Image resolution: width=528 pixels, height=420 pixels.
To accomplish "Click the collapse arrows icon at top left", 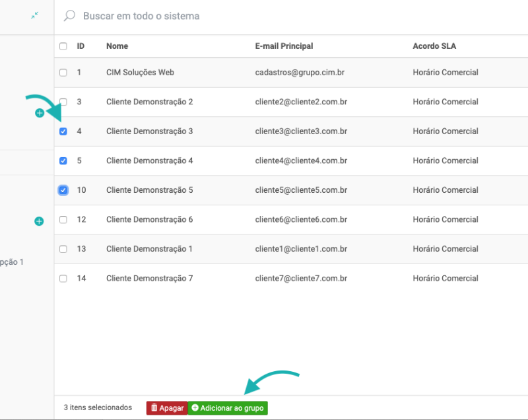I will (34, 16).
